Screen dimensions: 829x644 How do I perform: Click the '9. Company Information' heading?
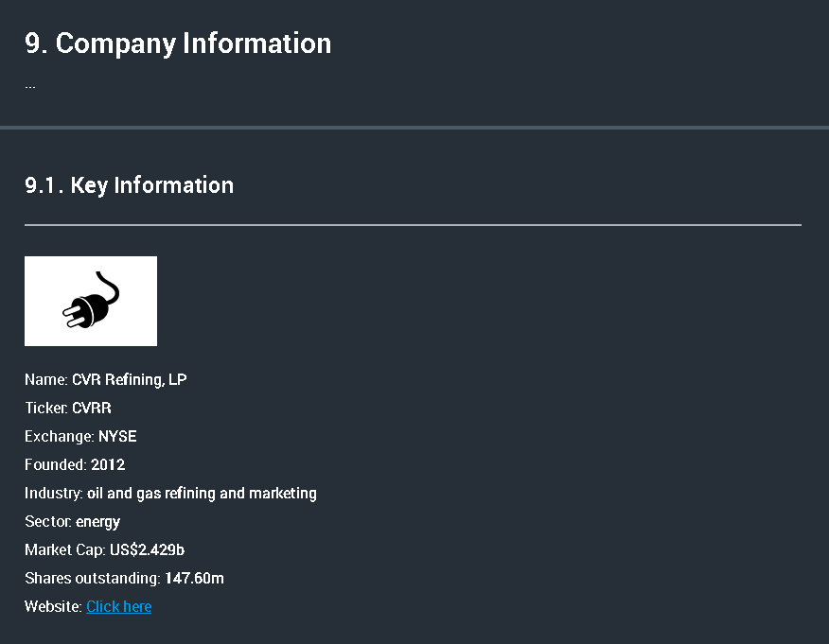178,44
